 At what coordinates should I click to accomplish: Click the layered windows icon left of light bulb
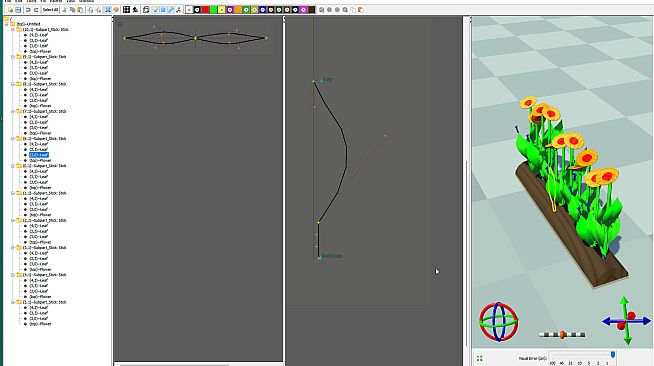146,10
